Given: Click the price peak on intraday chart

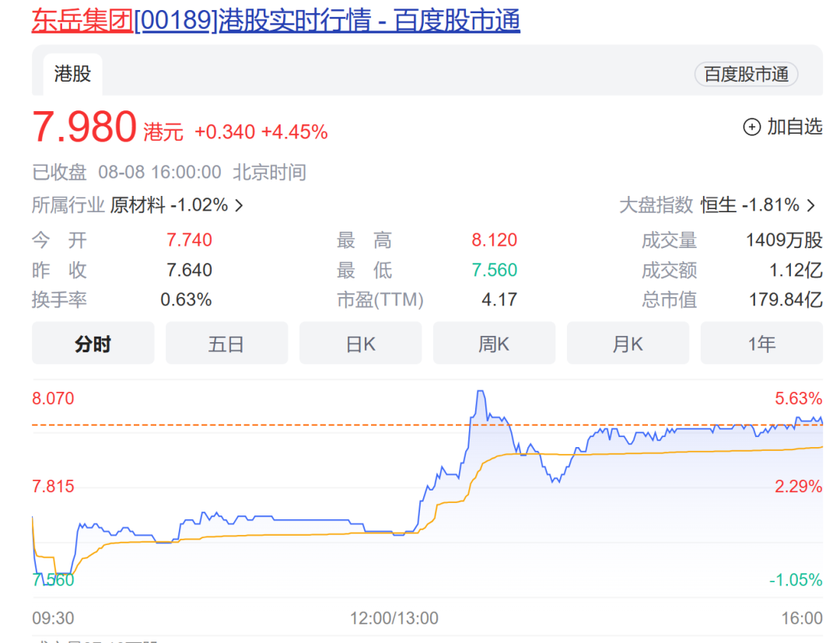Looking at the screenshot, I should coord(481,392).
